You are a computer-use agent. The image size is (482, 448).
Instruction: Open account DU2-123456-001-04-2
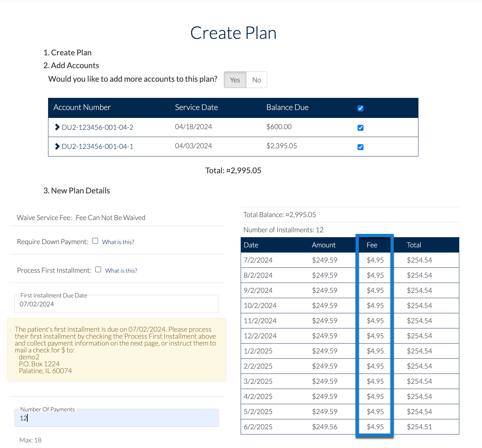(98, 127)
